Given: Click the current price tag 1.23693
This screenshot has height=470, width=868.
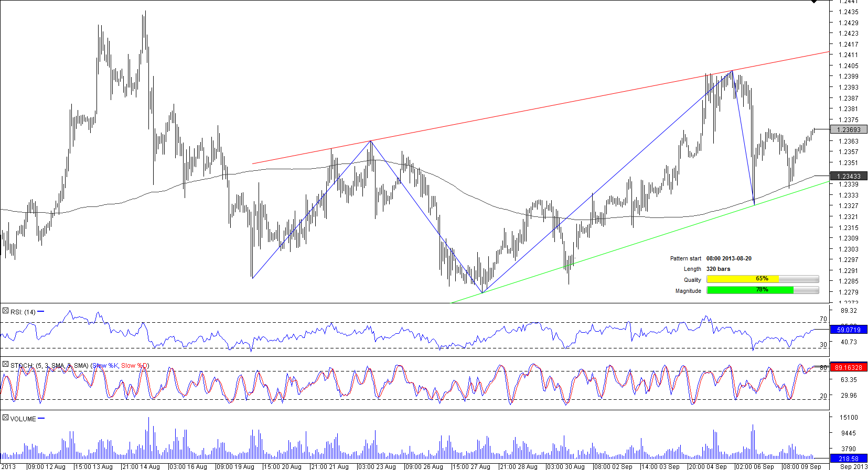Looking at the screenshot, I should (849, 129).
